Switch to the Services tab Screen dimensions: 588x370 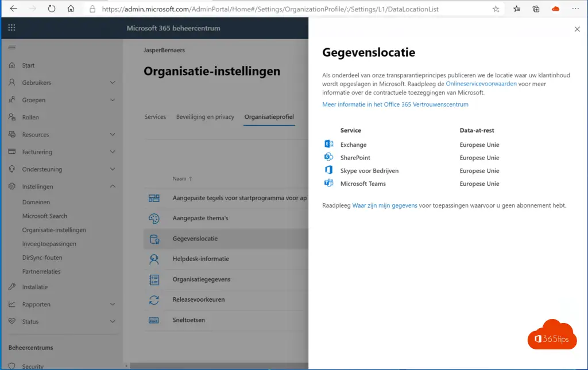[x=155, y=117]
